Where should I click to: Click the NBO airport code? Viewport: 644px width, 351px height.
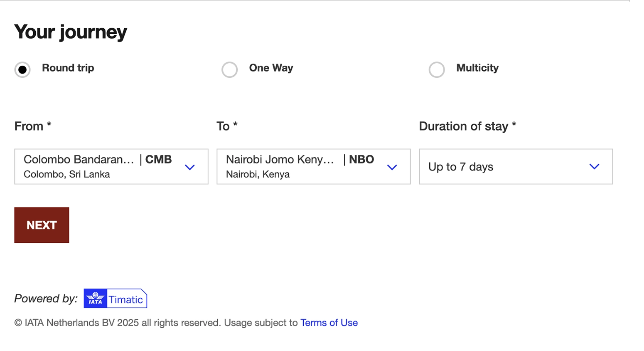coord(361,160)
